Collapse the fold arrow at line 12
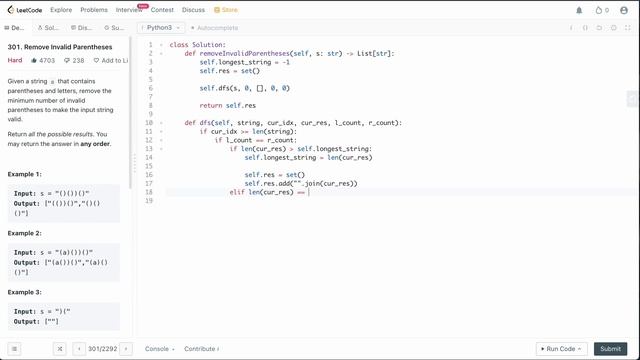The image size is (640, 360). [161, 140]
